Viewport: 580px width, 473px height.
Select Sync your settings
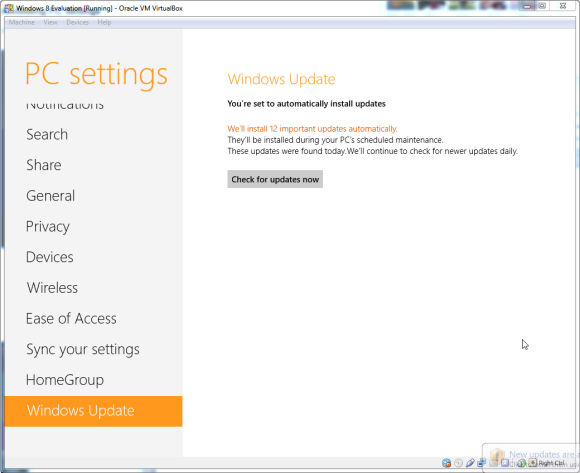pos(83,349)
